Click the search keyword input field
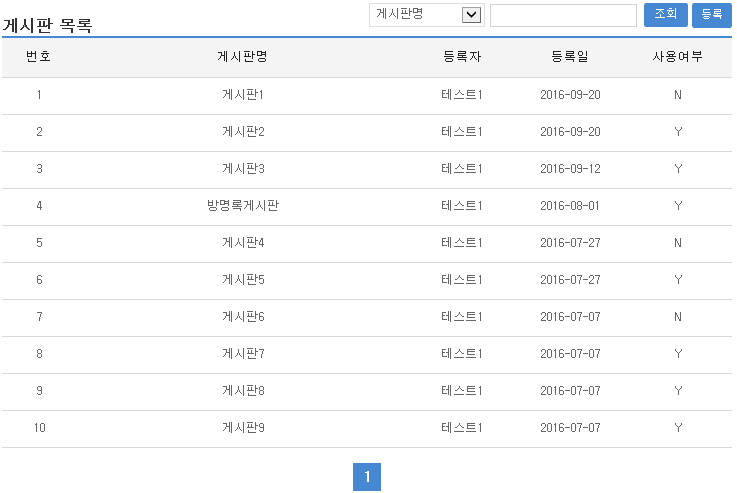 [563, 15]
